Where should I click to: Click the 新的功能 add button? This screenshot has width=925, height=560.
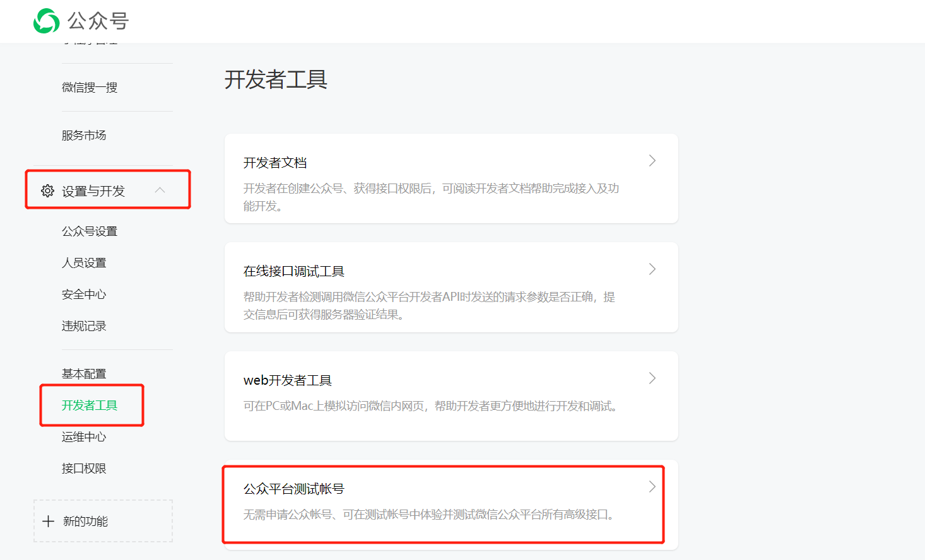point(103,521)
